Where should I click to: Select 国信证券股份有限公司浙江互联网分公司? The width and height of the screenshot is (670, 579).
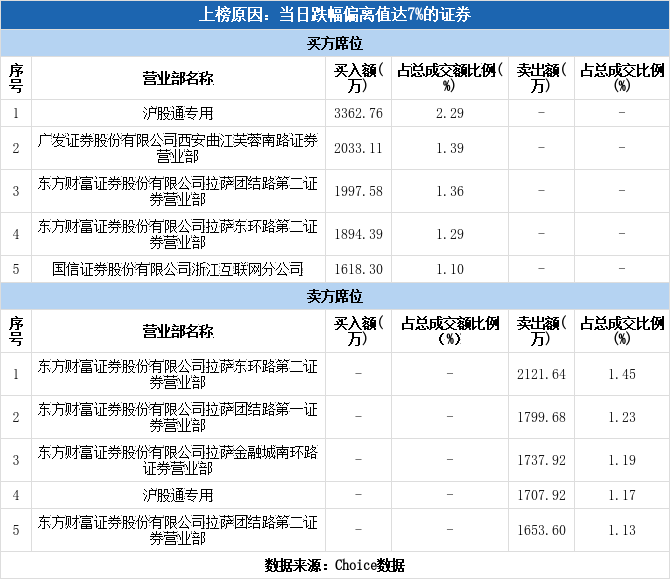[178, 269]
